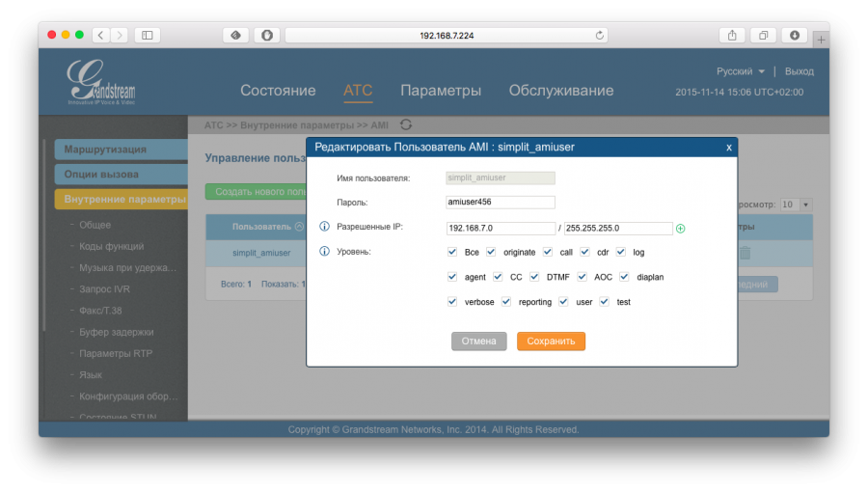868x491 pixels.
Task: Click info icon next to Разрешенные IP
Action: click(x=324, y=227)
